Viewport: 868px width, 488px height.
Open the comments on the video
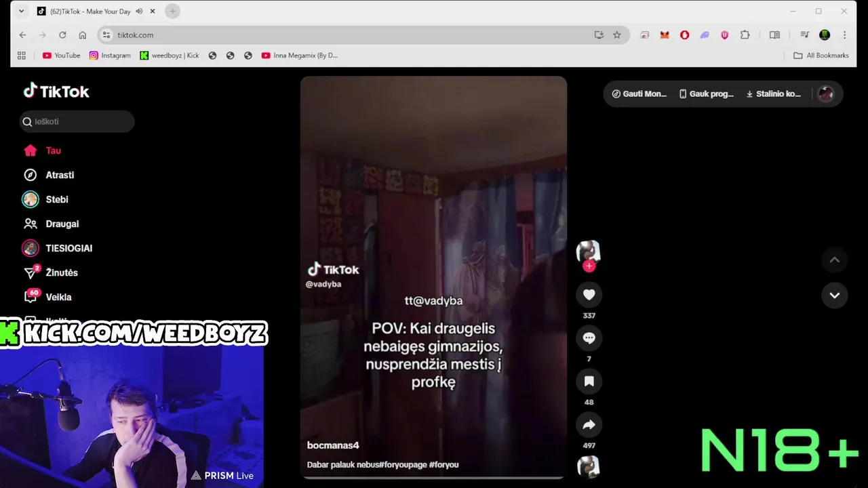pos(589,338)
